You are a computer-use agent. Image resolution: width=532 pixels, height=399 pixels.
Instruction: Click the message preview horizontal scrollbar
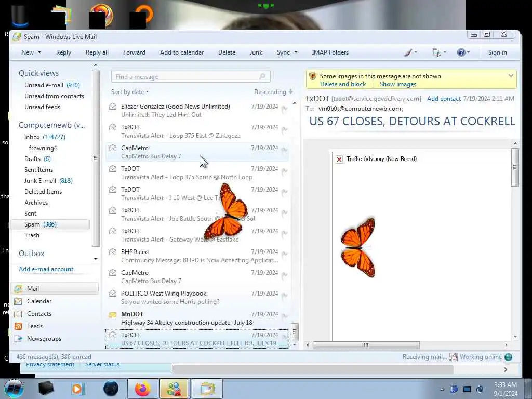pyautogui.click(x=366, y=345)
